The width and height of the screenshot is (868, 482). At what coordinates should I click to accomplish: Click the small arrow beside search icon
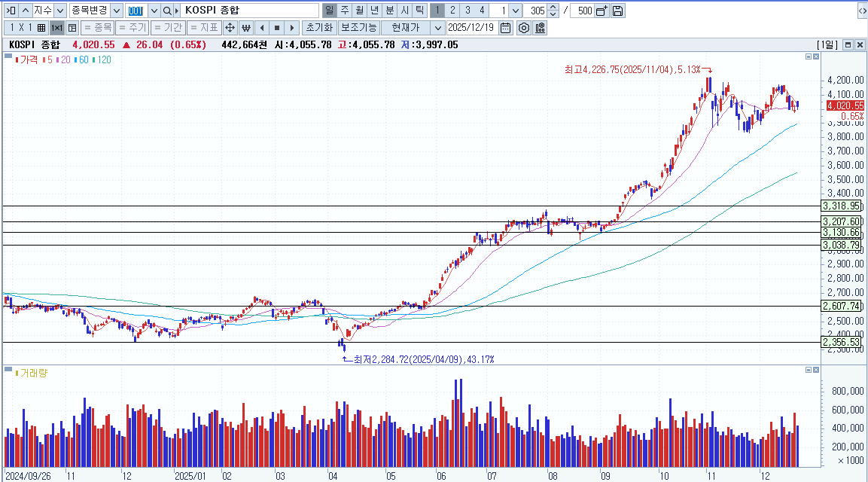coord(177,11)
